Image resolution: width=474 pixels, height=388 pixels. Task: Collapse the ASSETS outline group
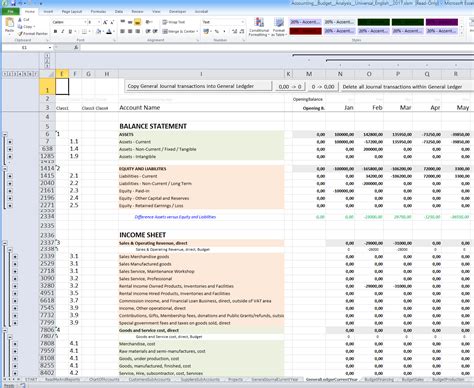pos(5,134)
